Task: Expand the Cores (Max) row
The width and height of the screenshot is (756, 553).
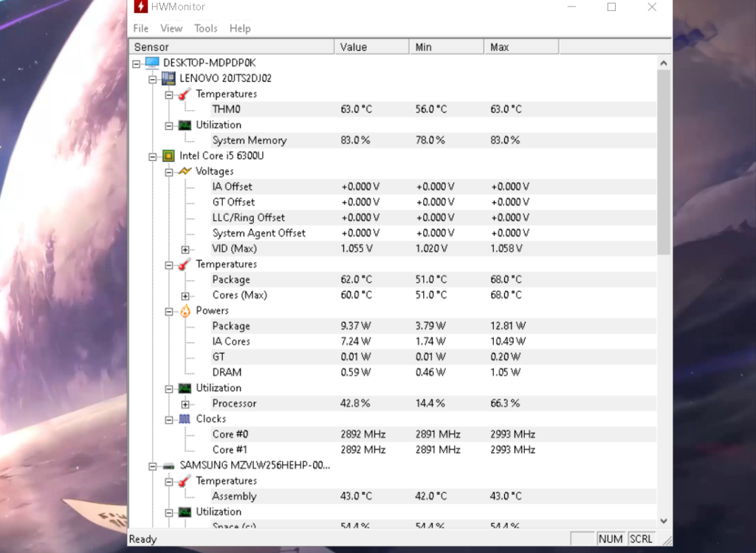Action: pos(185,296)
